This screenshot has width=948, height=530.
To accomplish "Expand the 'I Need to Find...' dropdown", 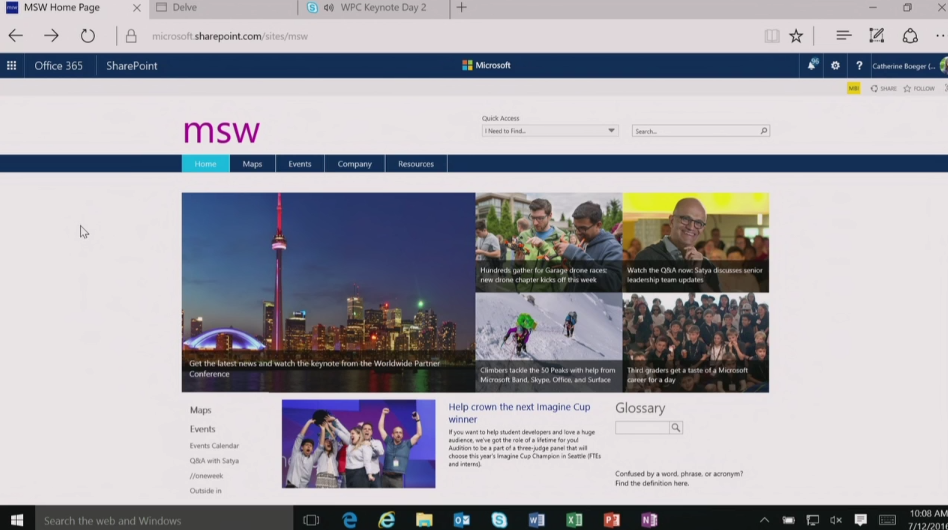I will (611, 131).
